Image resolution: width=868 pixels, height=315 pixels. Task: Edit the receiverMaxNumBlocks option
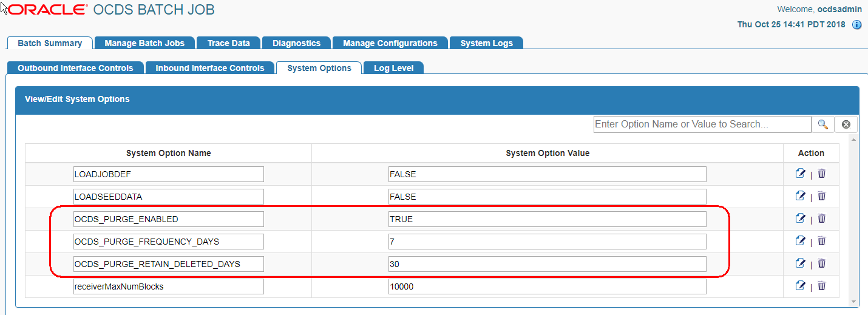tap(800, 286)
